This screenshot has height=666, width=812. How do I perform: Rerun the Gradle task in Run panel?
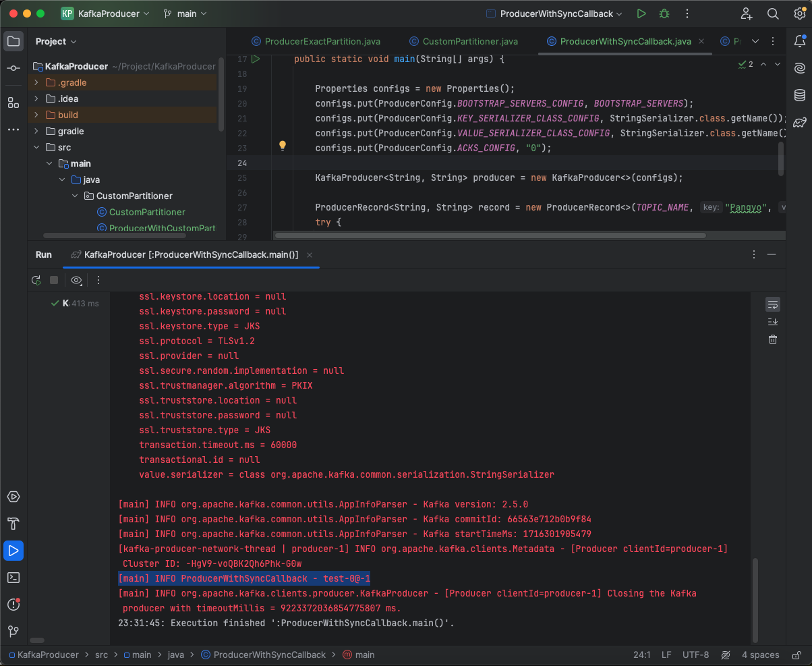pyautogui.click(x=36, y=280)
